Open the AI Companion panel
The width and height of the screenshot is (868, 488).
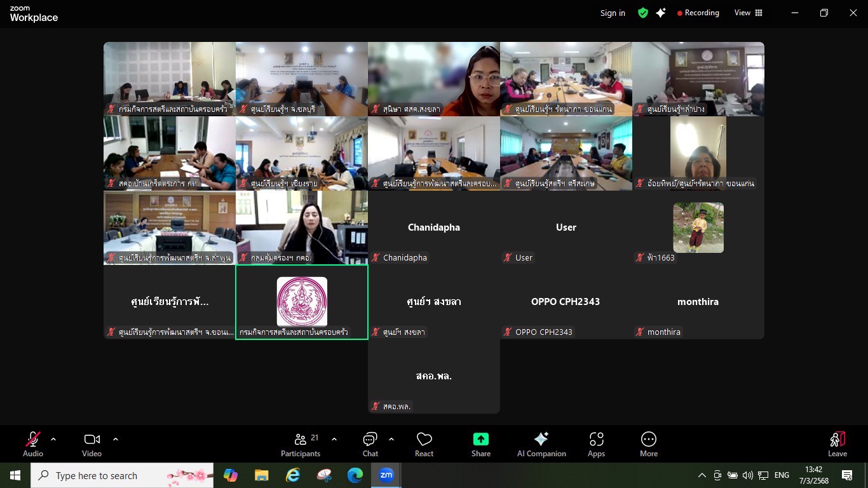point(541,444)
